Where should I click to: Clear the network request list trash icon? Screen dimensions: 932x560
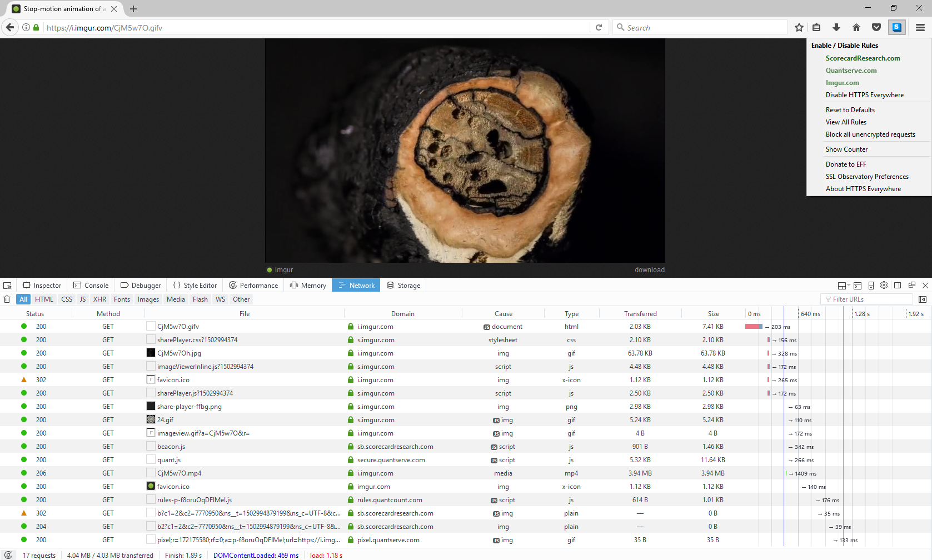click(7, 299)
